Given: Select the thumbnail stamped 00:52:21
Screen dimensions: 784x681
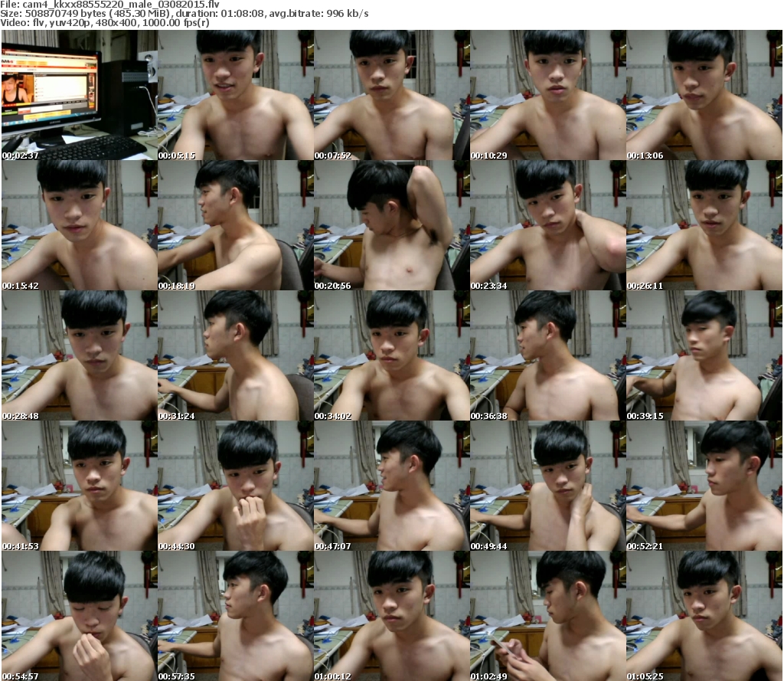Looking at the screenshot, I should click(704, 486).
